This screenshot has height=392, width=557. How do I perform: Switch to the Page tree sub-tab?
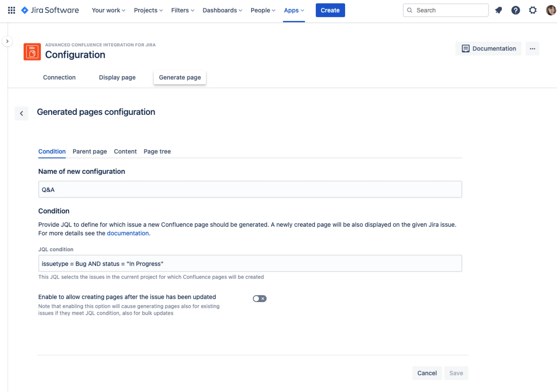point(157,152)
